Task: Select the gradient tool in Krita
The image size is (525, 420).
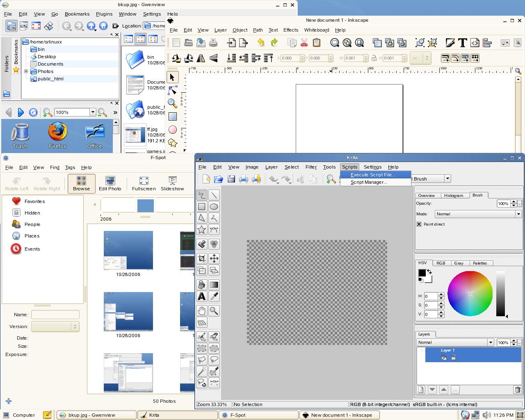Action: pos(214,285)
